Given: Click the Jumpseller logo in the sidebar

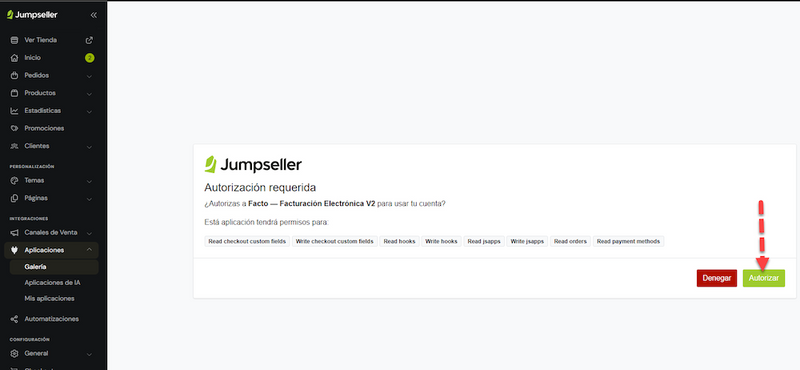Looking at the screenshot, I should tap(32, 15).
